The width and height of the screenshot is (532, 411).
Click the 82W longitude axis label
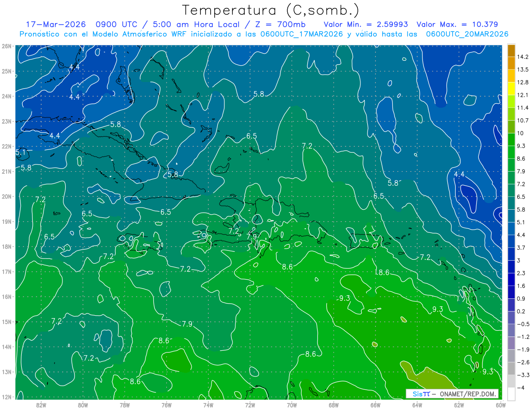[x=41, y=405]
